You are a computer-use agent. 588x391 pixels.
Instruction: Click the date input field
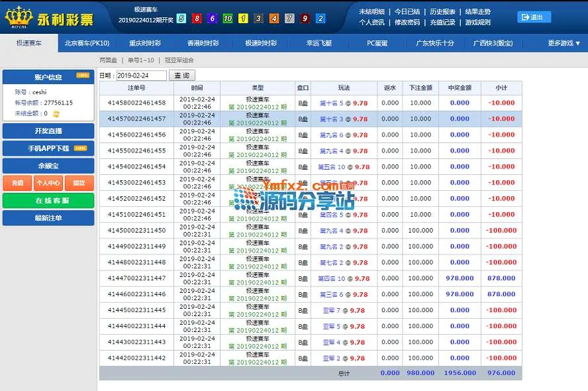click(x=141, y=76)
